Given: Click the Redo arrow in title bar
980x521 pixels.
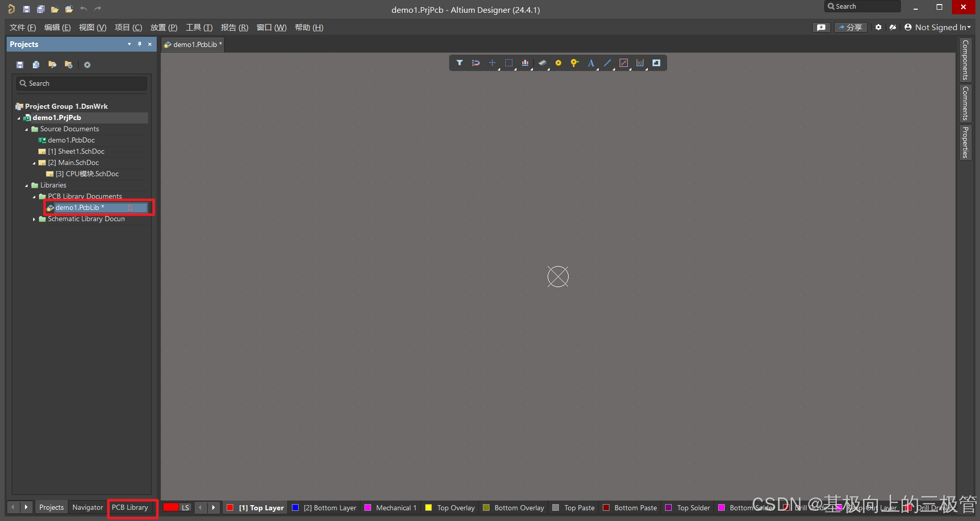Looking at the screenshot, I should (x=98, y=9).
